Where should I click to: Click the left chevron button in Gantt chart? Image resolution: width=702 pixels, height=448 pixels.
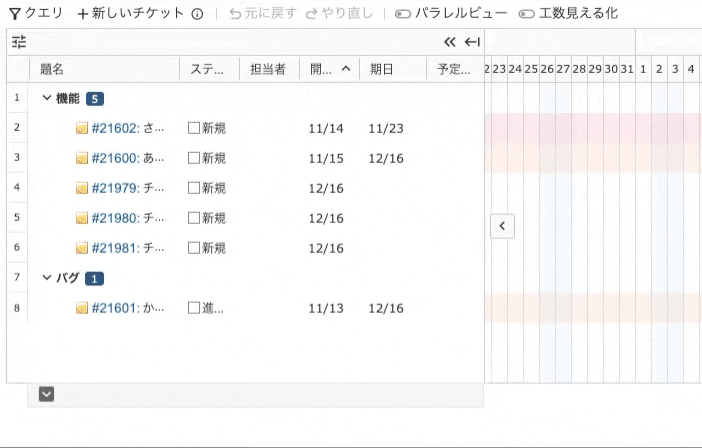tap(502, 226)
